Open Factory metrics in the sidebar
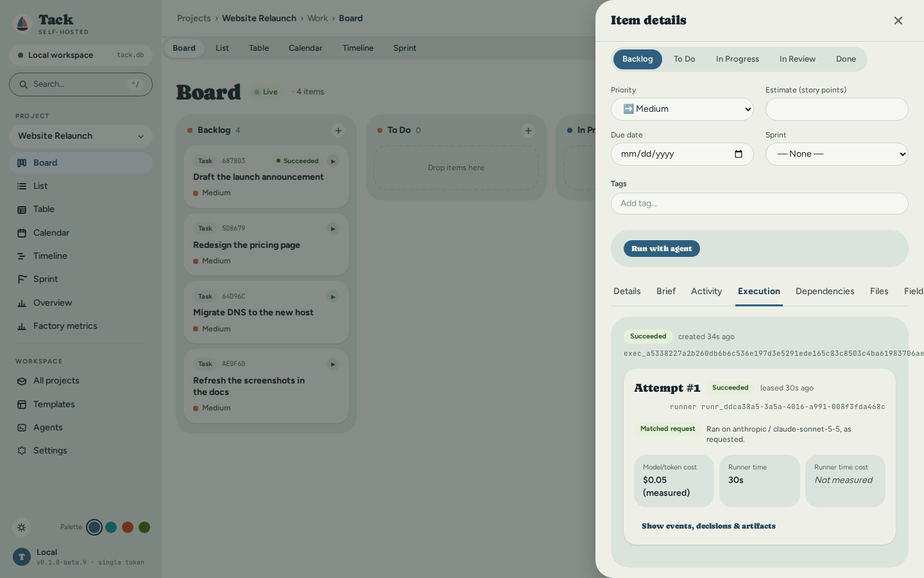Viewport: 924px width, 578px height. tap(81, 326)
